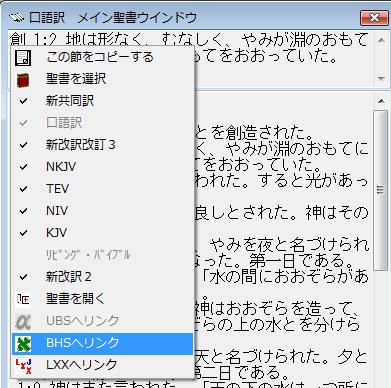Disable the NKJV translation
This screenshot has width=391, height=388.
click(102, 167)
